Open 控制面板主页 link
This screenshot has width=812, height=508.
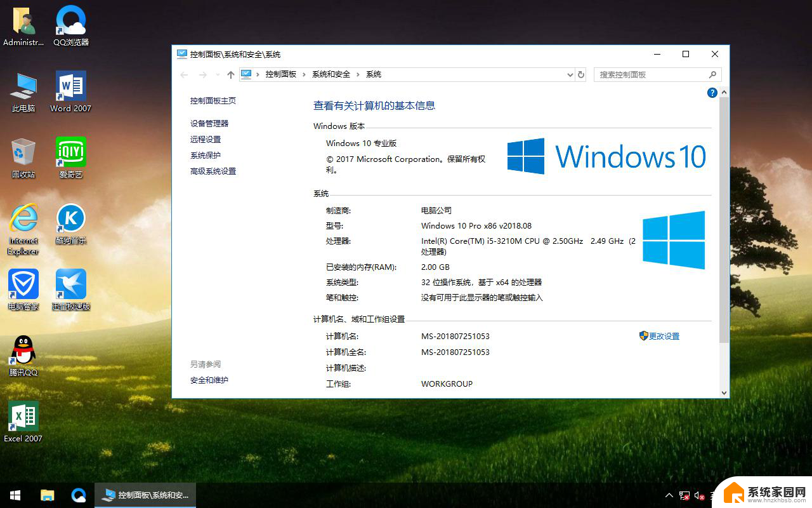[x=213, y=101]
